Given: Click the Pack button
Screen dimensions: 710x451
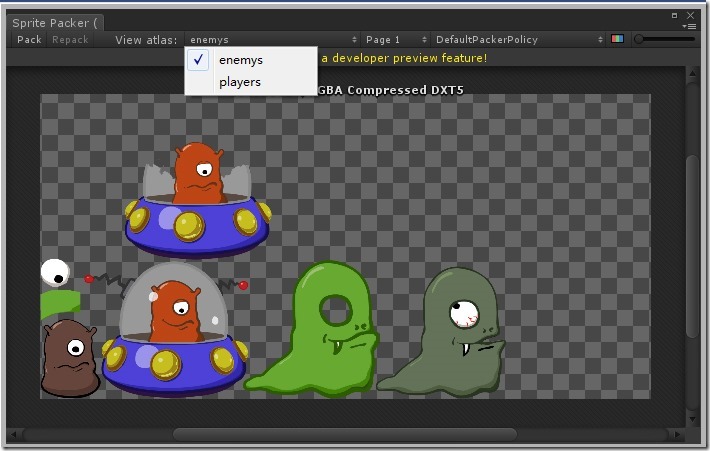Looking at the screenshot, I should 29,40.
